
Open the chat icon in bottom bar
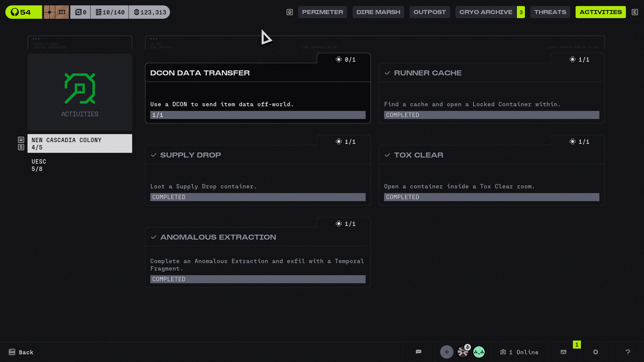418,352
